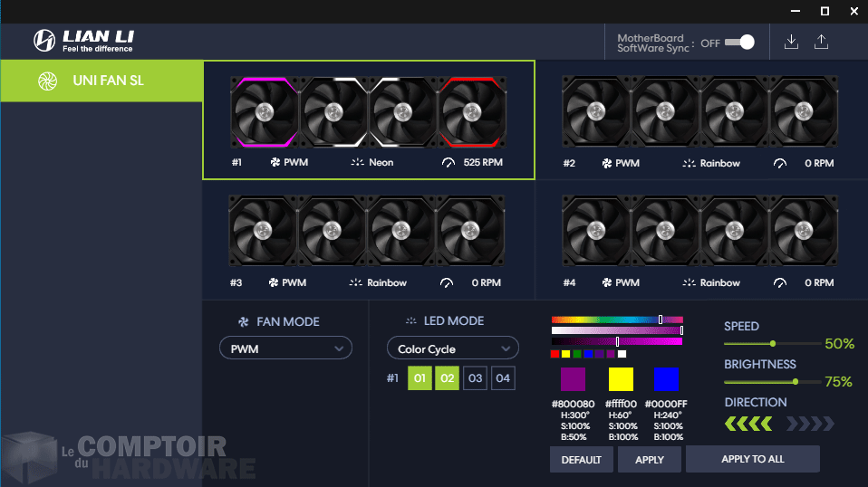
Task: Select the left direction arrows
Action: [748, 424]
